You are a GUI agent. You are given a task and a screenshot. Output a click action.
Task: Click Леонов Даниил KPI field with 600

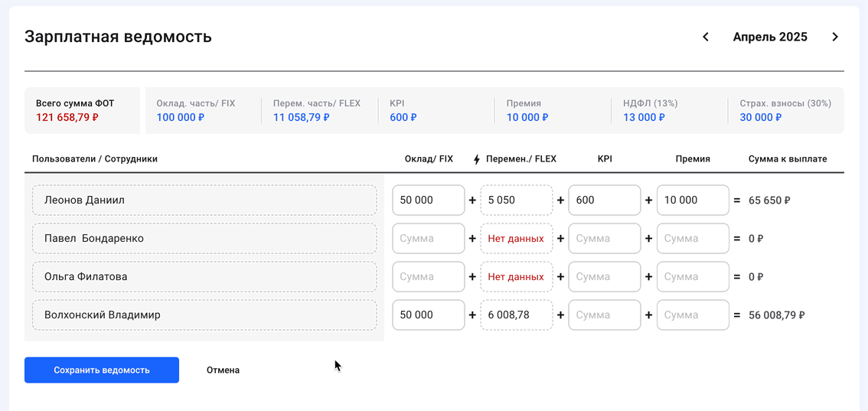604,200
